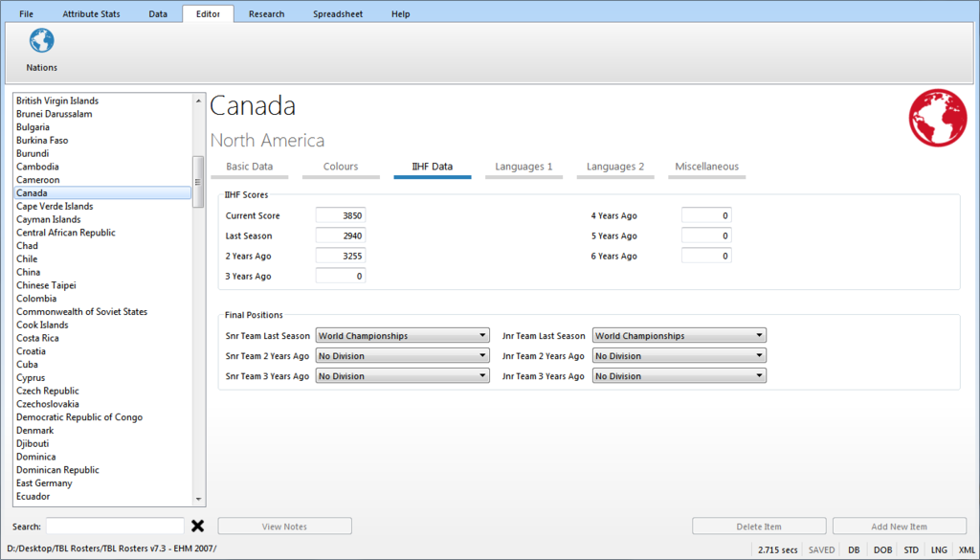
Task: Select East Germany in the list
Action: tap(102, 483)
